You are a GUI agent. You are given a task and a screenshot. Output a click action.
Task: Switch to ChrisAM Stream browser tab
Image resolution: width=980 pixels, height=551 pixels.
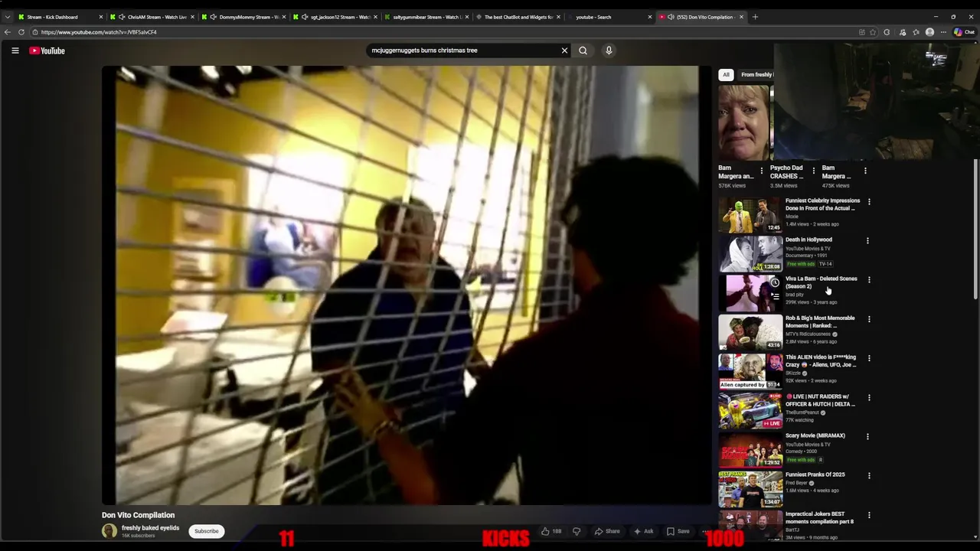pos(153,17)
